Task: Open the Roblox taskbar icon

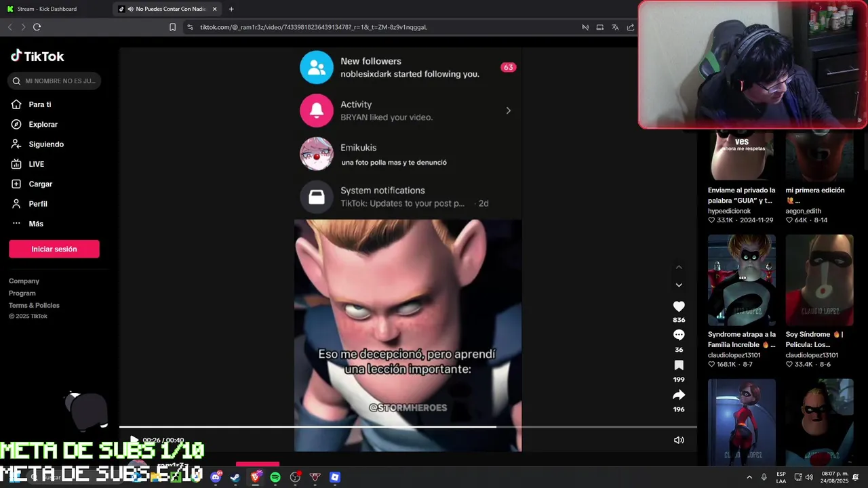Action: point(334,477)
